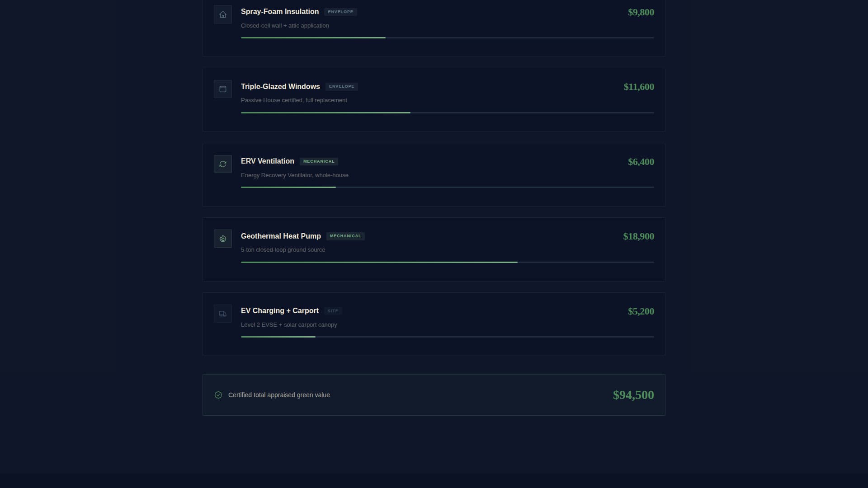
Task: Click the MECHANICAL tag beside ERV Ventilation
Action: point(319,161)
